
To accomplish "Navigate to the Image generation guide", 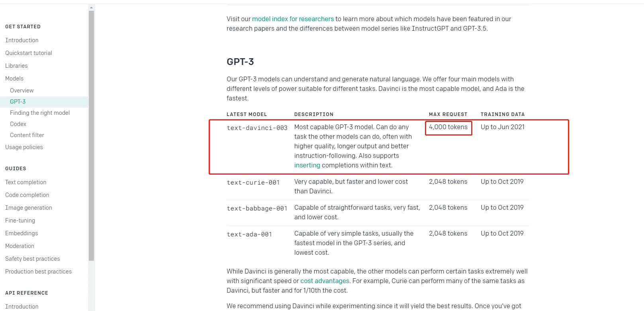I will click(x=29, y=207).
